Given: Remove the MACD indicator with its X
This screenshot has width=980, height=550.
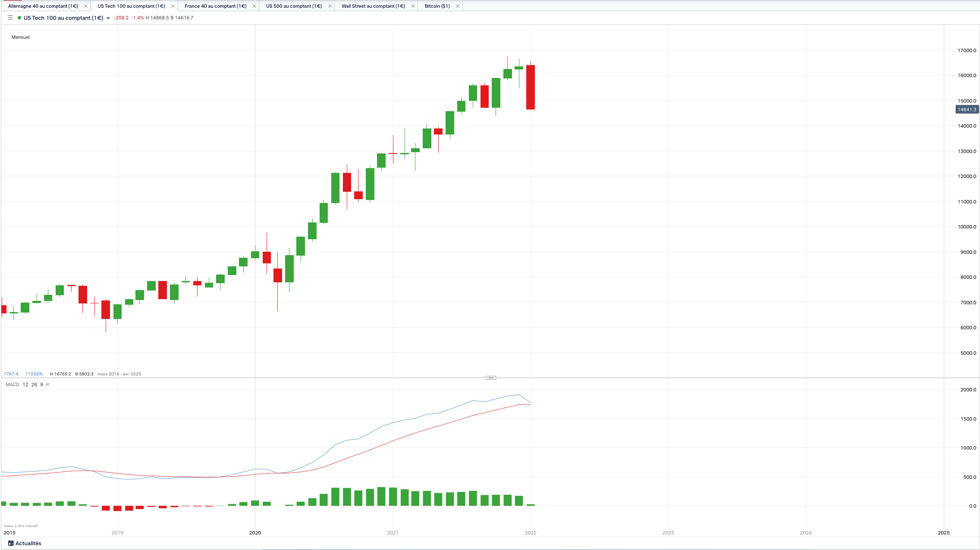Looking at the screenshot, I should (47, 384).
